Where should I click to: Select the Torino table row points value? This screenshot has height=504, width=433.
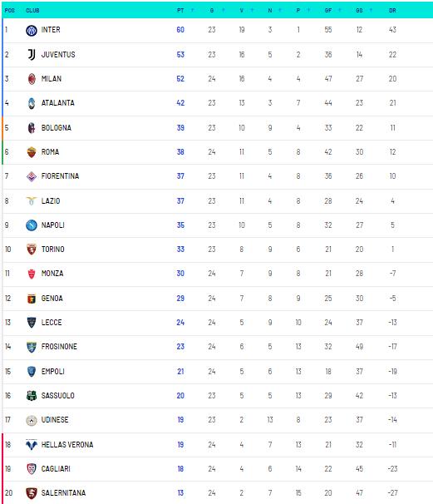coord(180,250)
